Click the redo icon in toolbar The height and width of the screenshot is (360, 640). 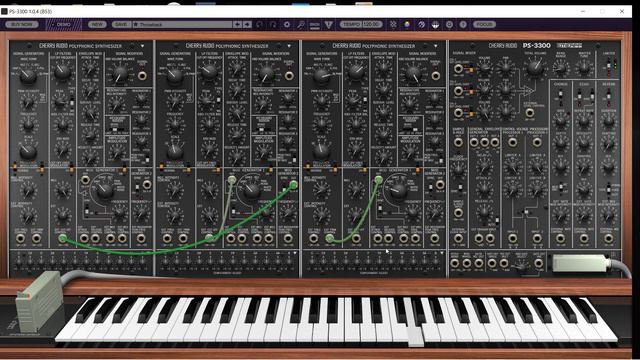point(273,24)
